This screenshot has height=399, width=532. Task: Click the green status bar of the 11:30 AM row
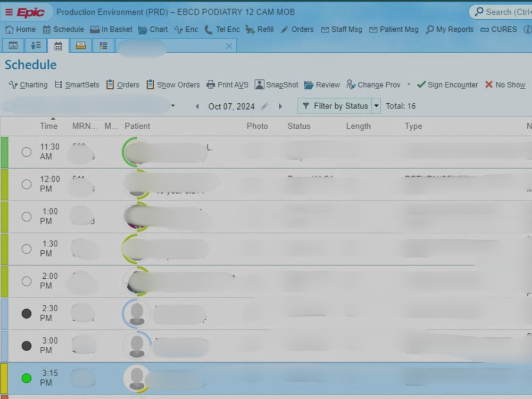click(x=4, y=152)
